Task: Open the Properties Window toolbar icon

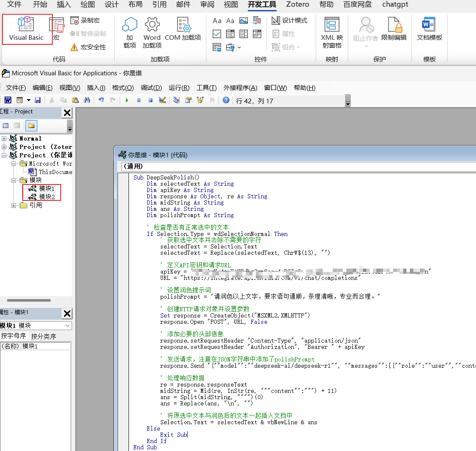Action: click(x=188, y=100)
